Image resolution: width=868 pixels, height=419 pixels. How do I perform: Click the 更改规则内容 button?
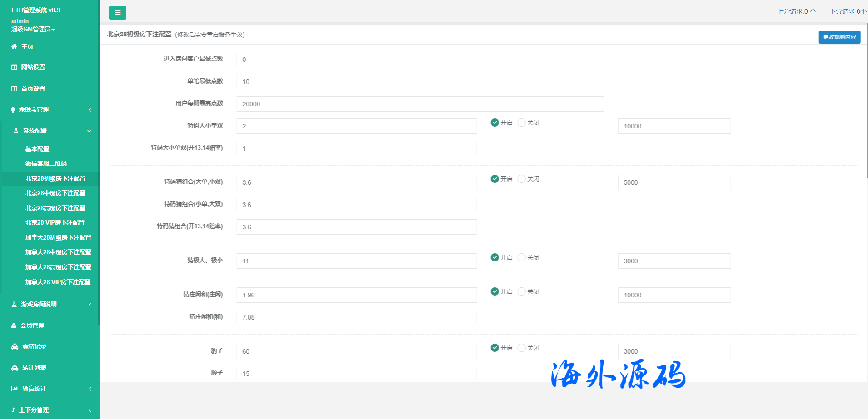839,37
